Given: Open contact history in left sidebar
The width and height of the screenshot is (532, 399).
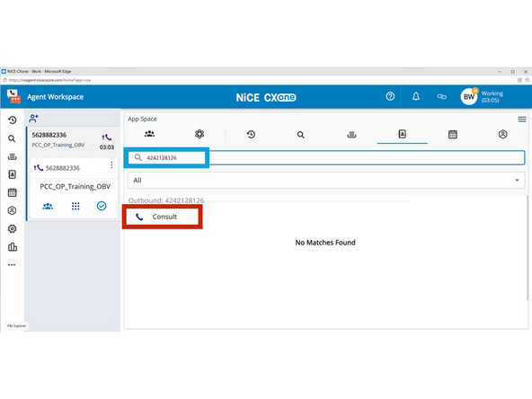Looking at the screenshot, I should (13, 120).
